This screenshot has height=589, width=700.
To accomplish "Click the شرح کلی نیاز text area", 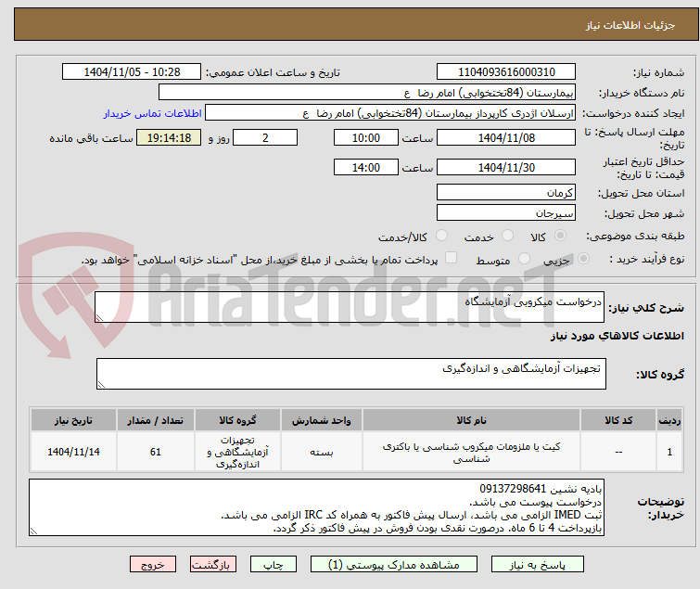I will tap(350, 307).
